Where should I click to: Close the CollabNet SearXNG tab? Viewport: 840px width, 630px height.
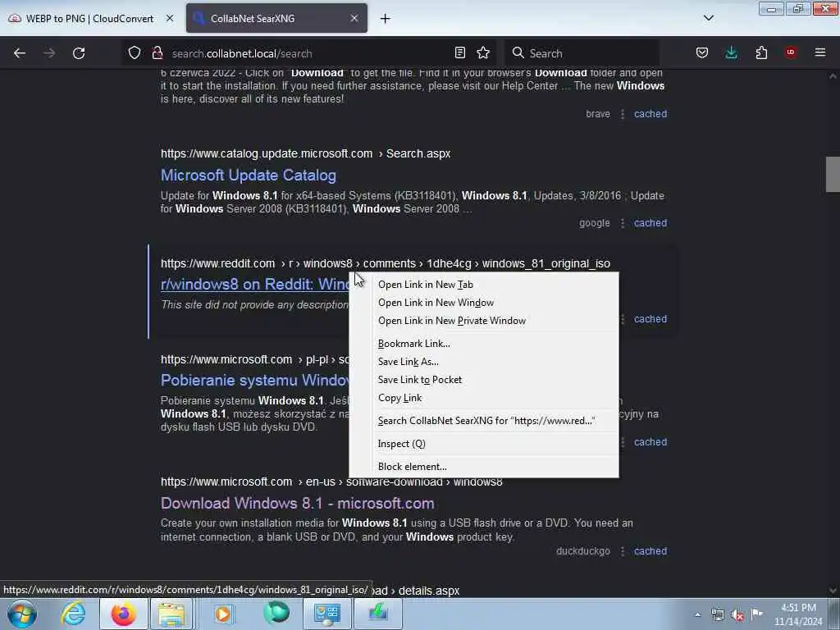click(x=354, y=18)
